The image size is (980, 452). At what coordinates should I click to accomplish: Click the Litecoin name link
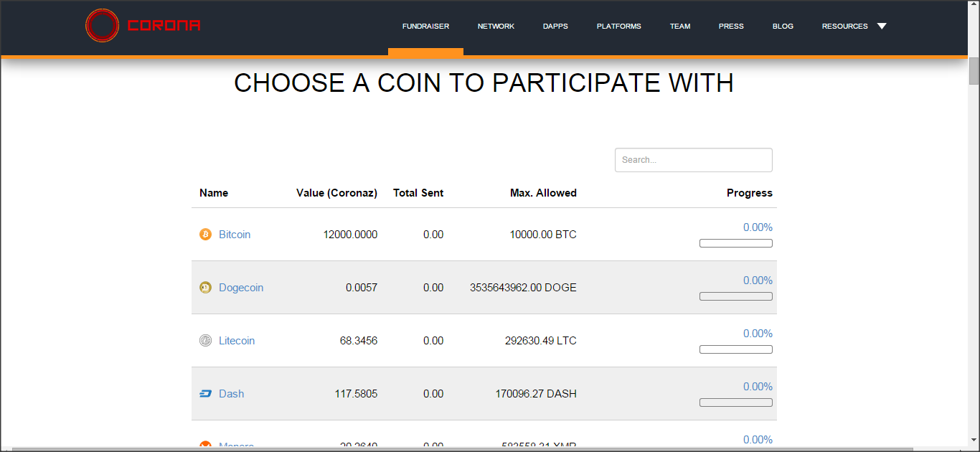click(x=237, y=341)
